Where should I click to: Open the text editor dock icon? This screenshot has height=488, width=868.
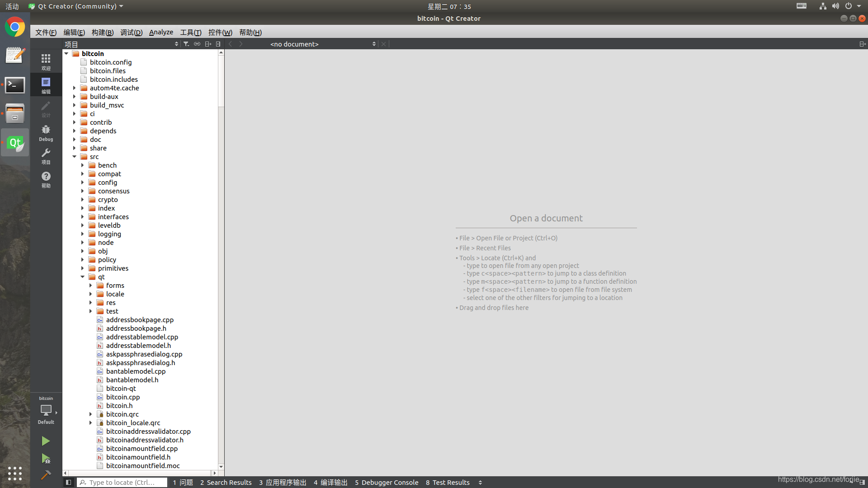coord(15,56)
